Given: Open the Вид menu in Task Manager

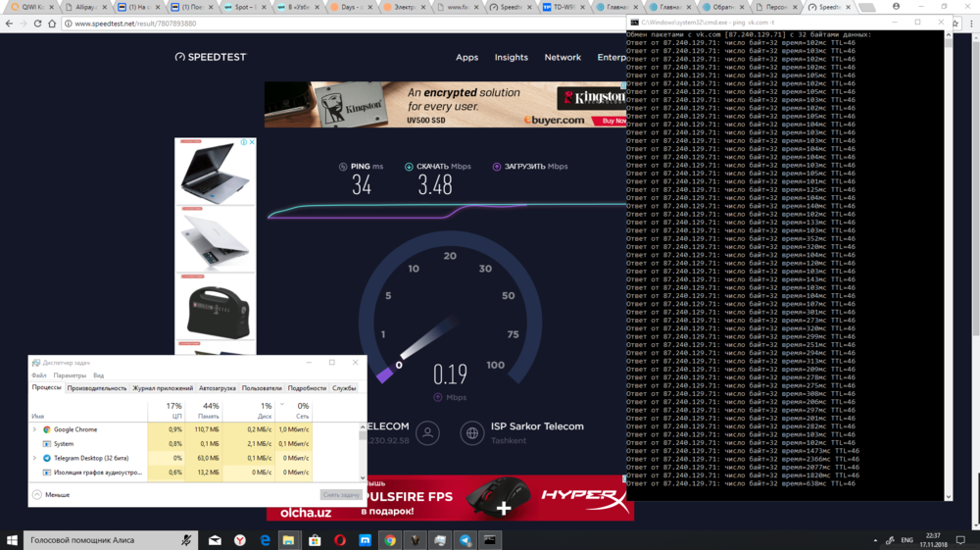Looking at the screenshot, I should point(99,375).
